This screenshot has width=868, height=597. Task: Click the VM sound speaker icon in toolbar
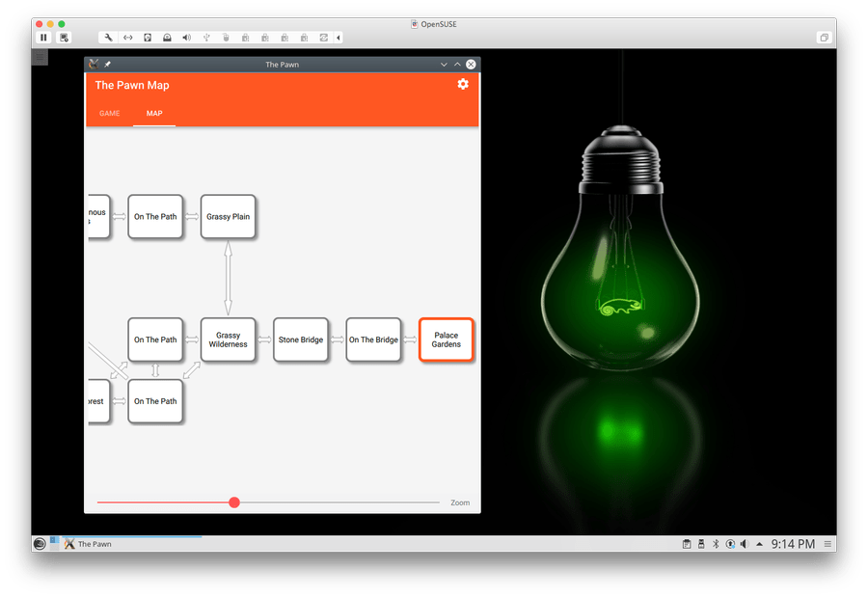pos(186,38)
